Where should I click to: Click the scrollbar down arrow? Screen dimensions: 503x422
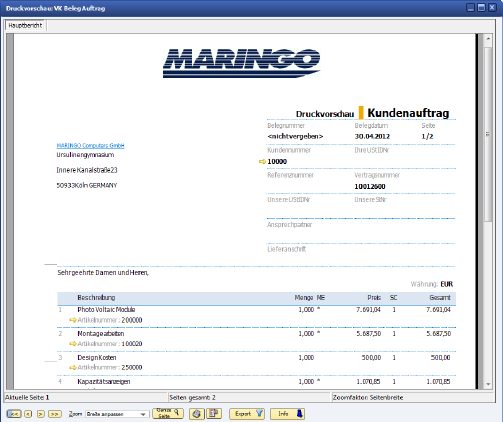pyautogui.click(x=488, y=384)
